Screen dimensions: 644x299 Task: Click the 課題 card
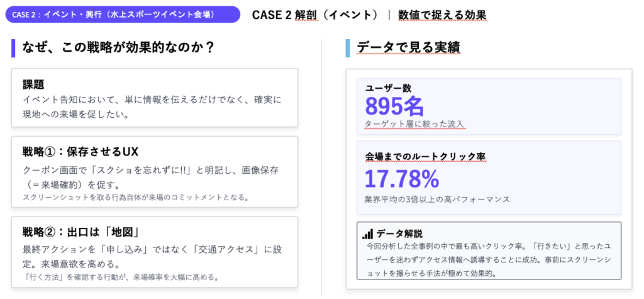[154, 98]
